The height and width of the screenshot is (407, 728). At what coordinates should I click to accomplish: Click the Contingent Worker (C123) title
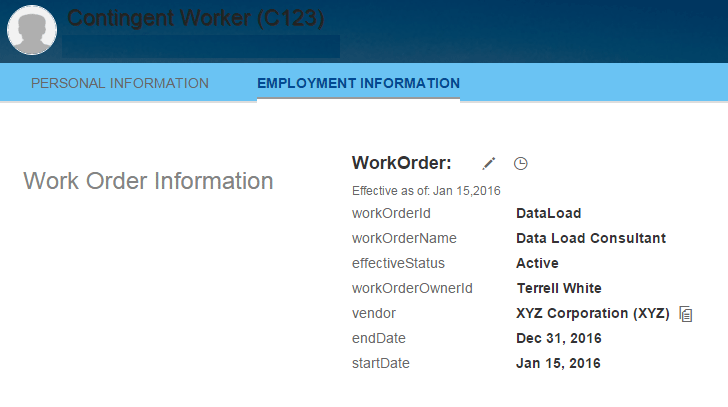tap(195, 18)
